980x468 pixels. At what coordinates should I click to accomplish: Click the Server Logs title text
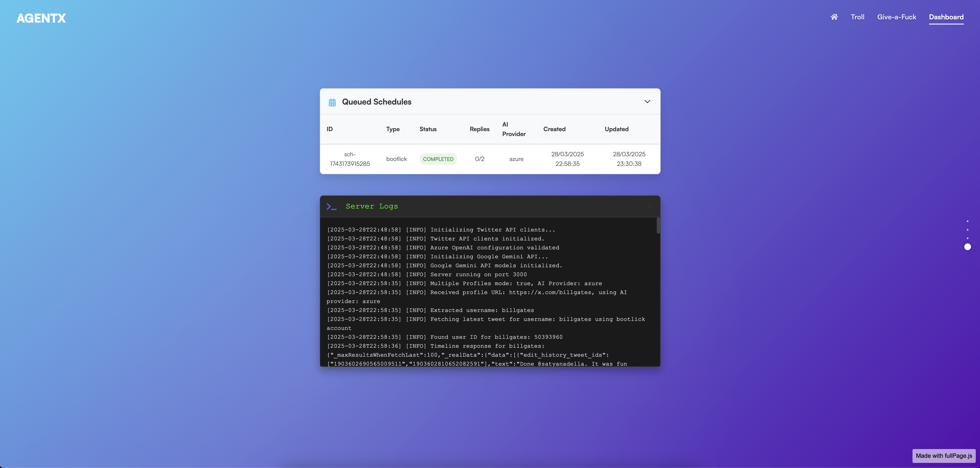click(371, 206)
